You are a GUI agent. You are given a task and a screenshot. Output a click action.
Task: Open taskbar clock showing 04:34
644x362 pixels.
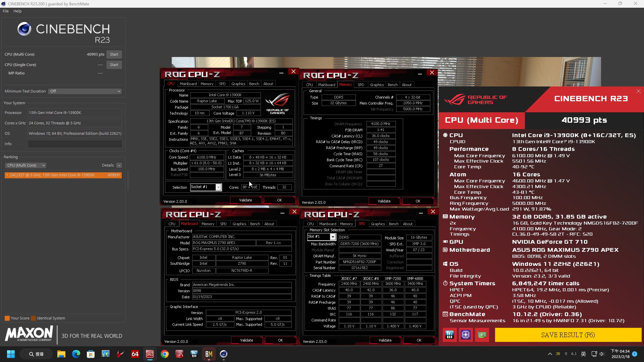(620, 354)
